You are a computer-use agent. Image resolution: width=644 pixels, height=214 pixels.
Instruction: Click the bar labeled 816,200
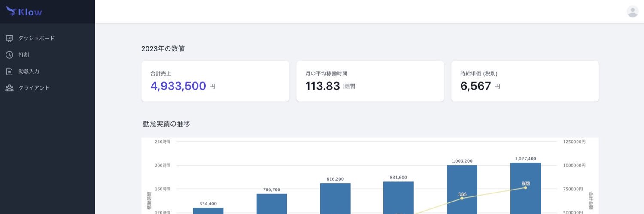click(335, 199)
